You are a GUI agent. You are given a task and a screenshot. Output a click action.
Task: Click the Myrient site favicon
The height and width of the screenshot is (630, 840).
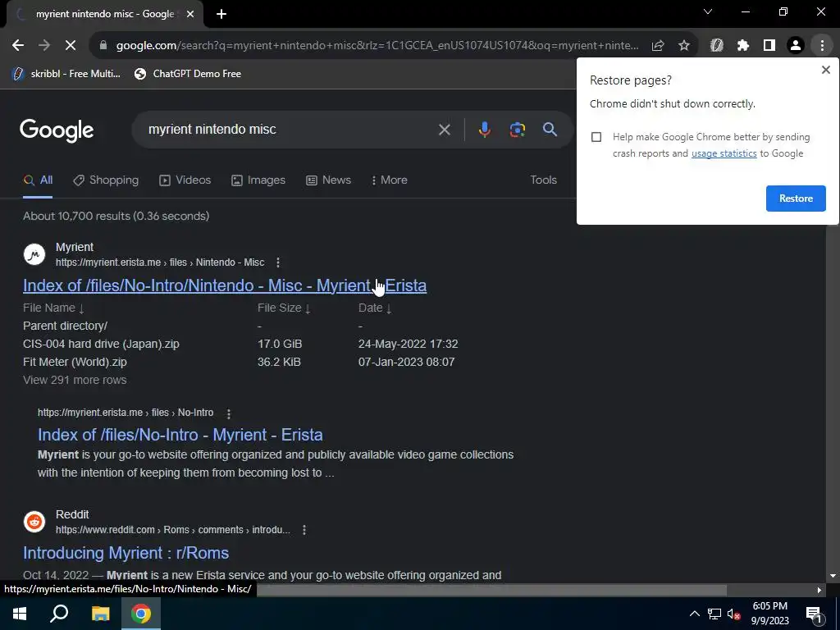click(x=34, y=254)
